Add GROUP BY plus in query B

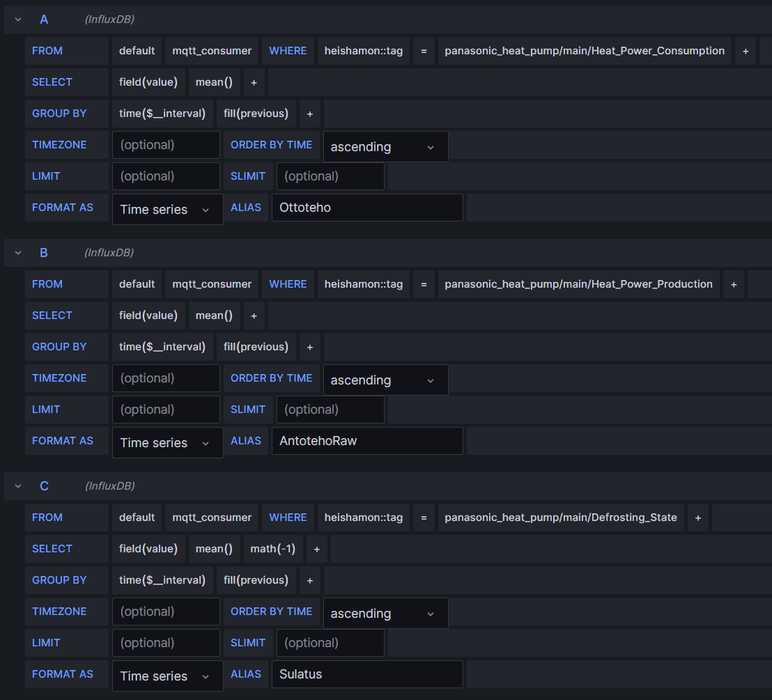point(310,348)
